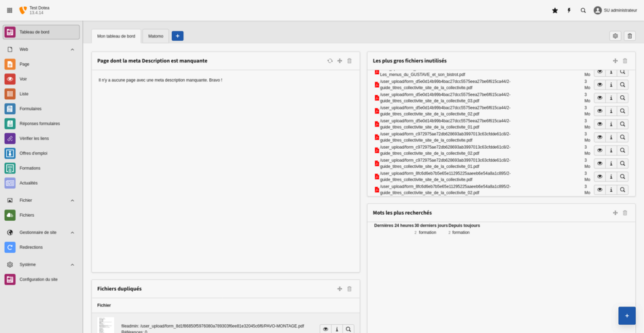
Task: Show info for form_d5e0d file ending _03.pdf
Action: (x=611, y=98)
